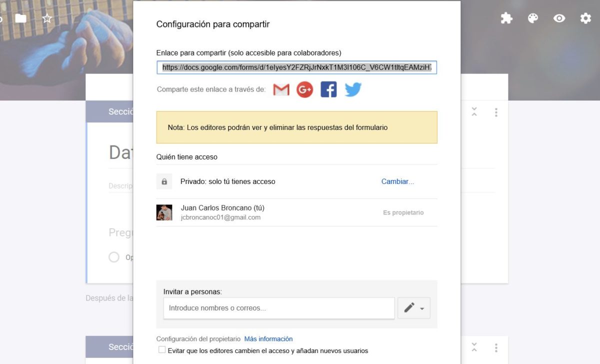
Task: Toggle the star to favorite the form
Action: click(x=46, y=18)
